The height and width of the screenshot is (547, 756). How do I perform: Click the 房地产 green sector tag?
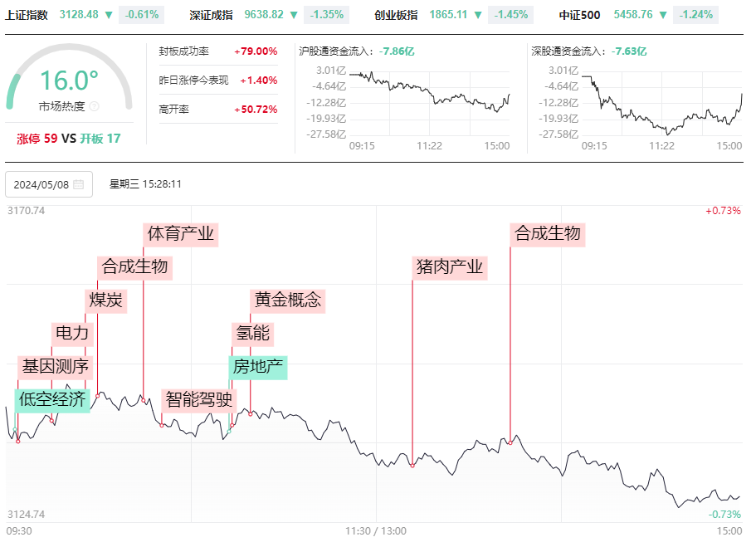click(258, 367)
